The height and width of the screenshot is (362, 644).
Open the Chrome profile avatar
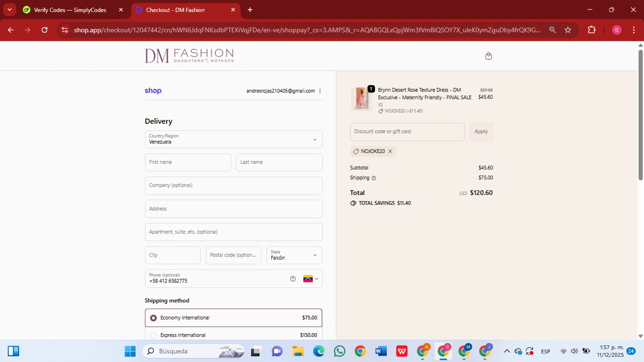617,30
